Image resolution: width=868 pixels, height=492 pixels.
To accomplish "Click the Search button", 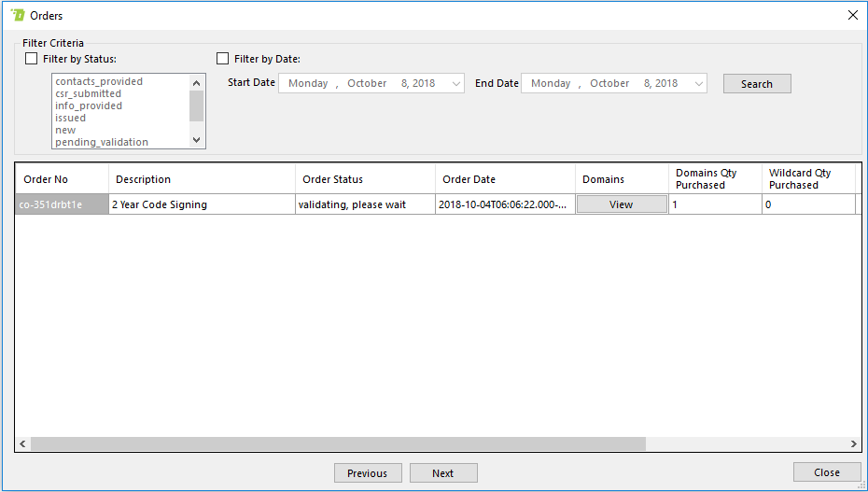I will (x=756, y=84).
